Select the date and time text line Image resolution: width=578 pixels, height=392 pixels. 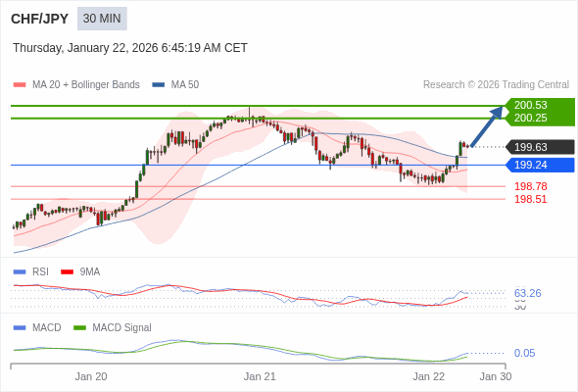click(x=130, y=48)
